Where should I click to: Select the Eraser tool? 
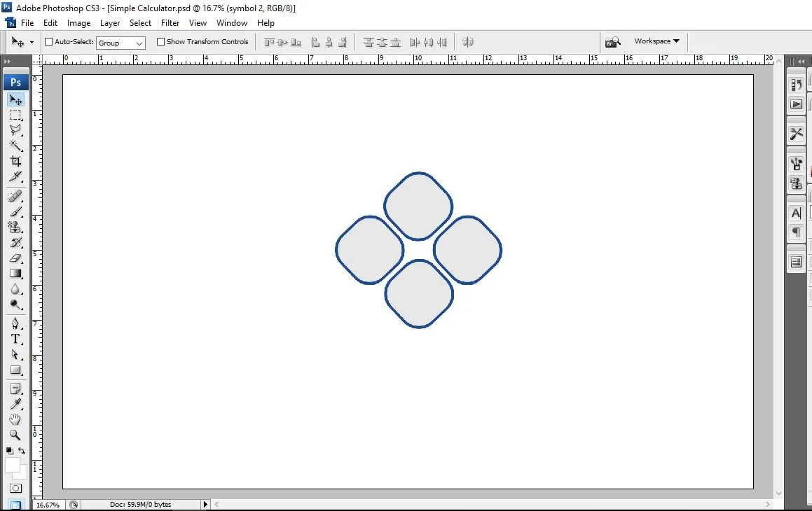15,258
